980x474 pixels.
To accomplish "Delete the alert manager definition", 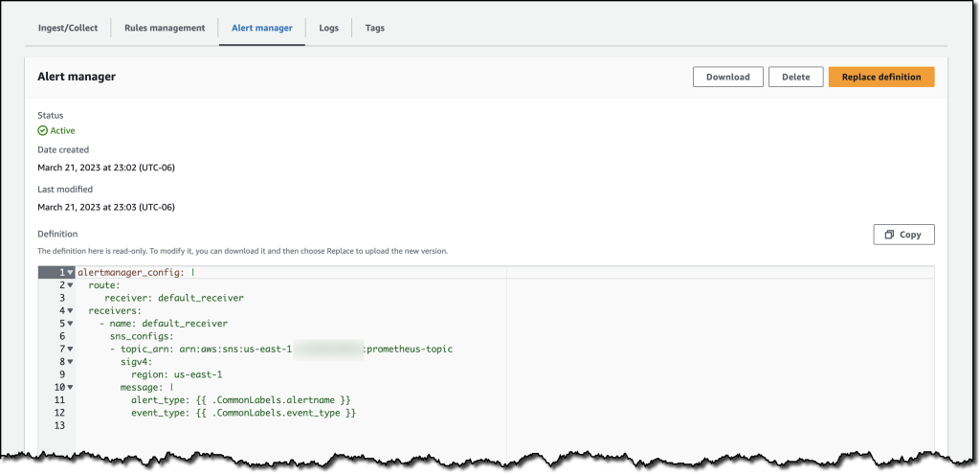I will click(x=795, y=77).
